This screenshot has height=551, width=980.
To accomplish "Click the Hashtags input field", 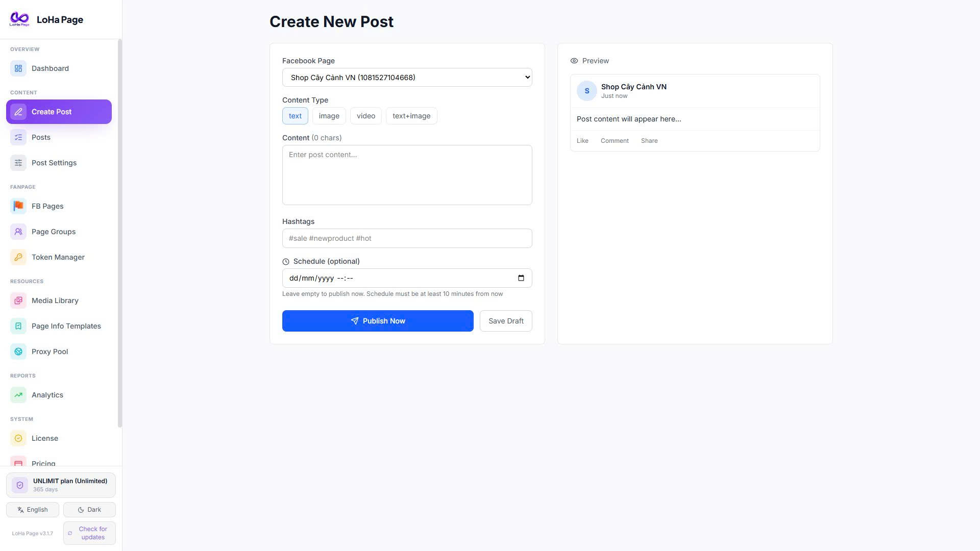I will click(407, 238).
